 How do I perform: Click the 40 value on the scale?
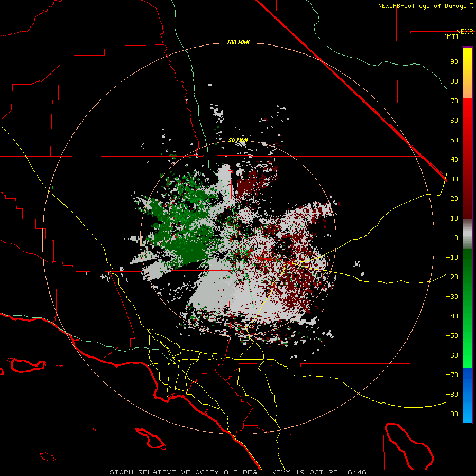click(454, 159)
